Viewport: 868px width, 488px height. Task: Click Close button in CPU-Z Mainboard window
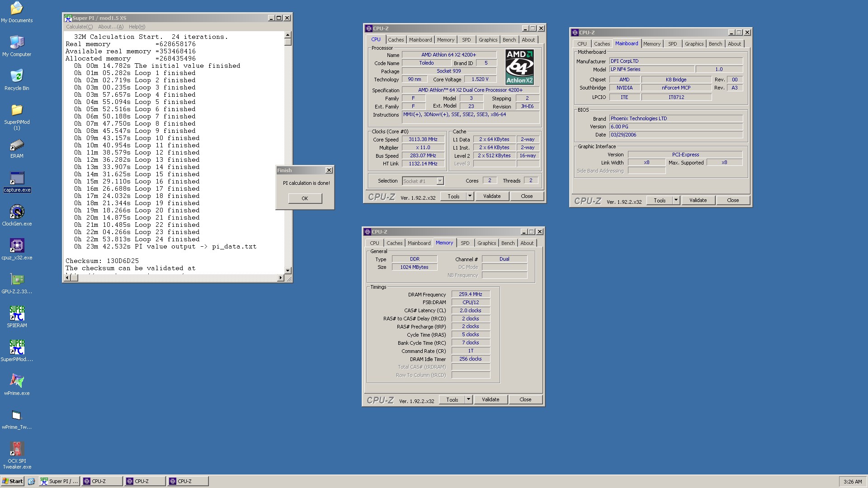coord(733,200)
